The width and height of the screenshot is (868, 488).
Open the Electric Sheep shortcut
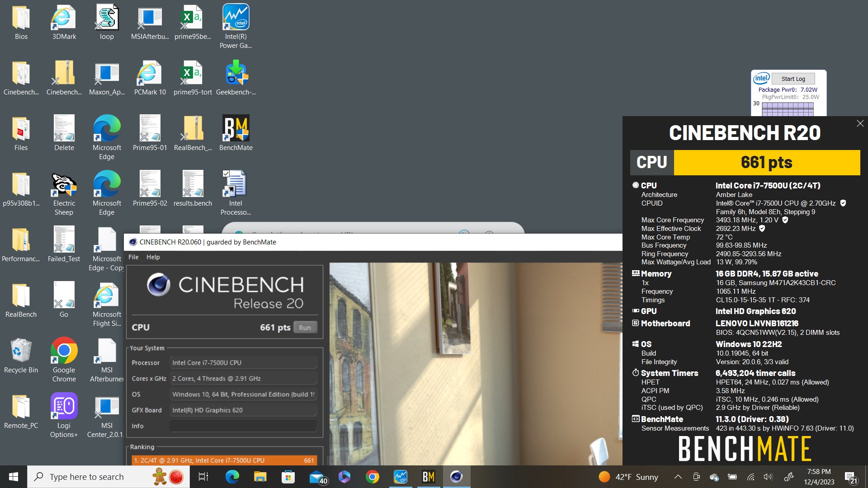(x=64, y=193)
